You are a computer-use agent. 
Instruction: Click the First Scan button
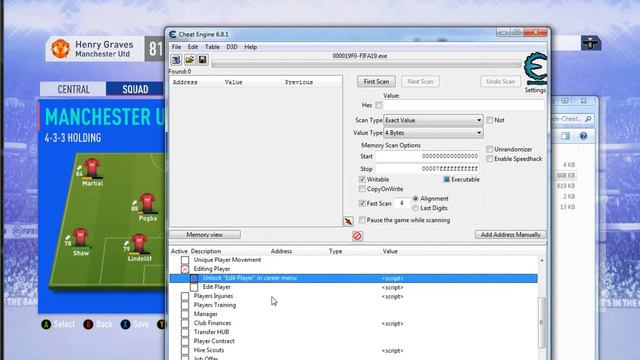[x=376, y=81]
